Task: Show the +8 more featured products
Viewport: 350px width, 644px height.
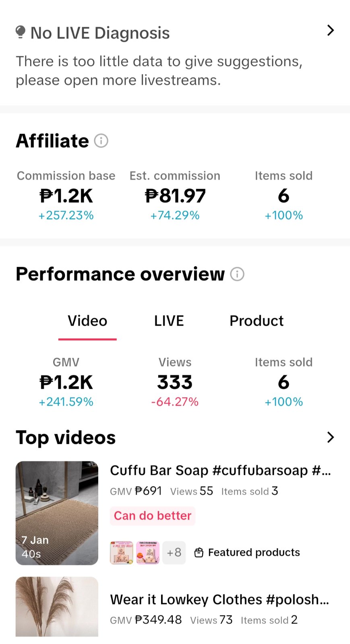Action: pos(174,553)
